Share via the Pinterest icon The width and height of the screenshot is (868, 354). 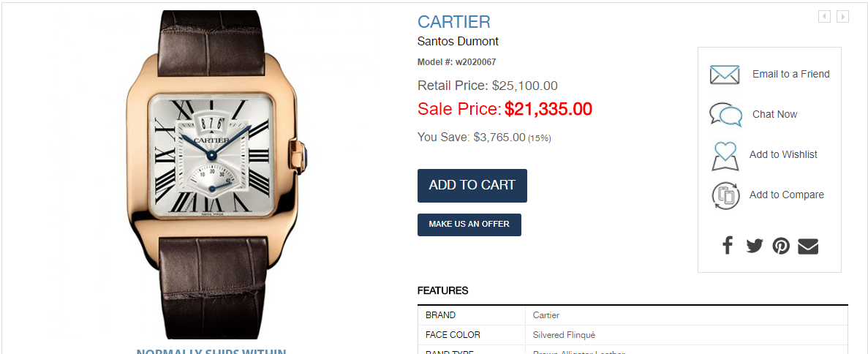point(781,246)
